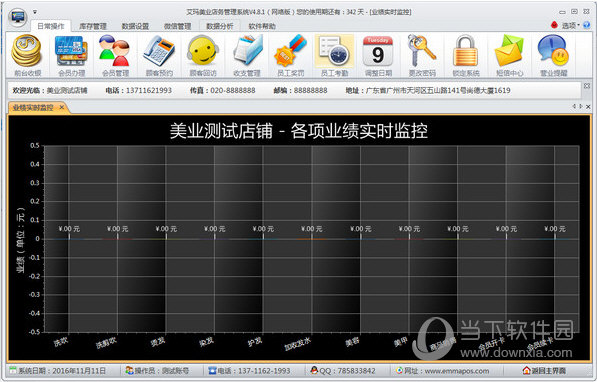Close active document with tab-strip X
This screenshot has width=597, height=382.
(588, 107)
